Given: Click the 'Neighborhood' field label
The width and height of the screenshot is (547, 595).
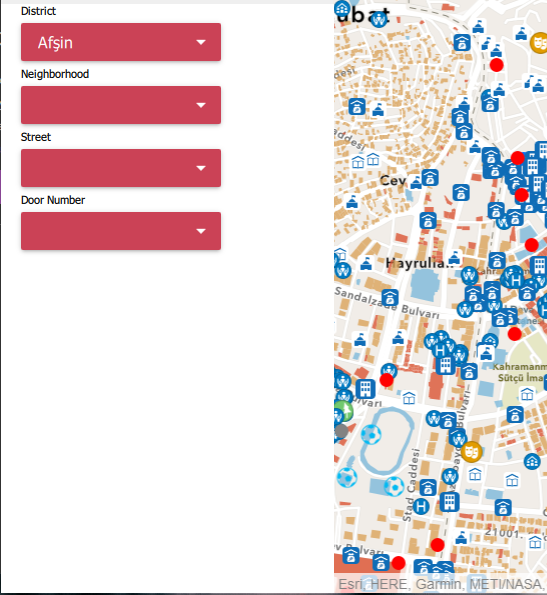Looking at the screenshot, I should tap(55, 74).
